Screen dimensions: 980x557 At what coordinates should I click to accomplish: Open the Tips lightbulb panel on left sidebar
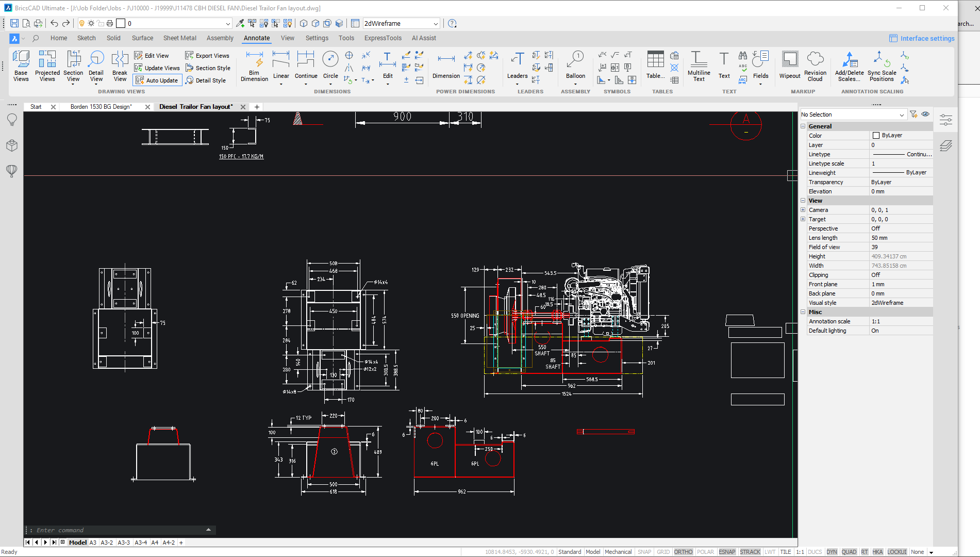(x=12, y=120)
